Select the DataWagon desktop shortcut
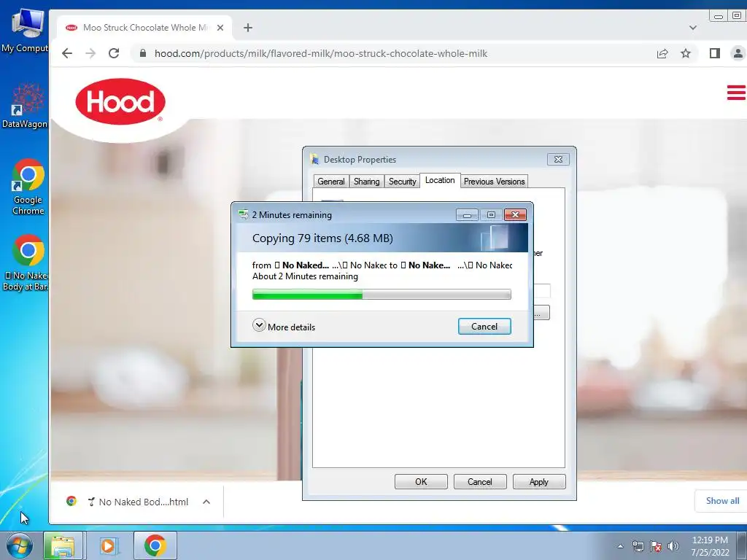This screenshot has height=560, width=747. pos(25,106)
